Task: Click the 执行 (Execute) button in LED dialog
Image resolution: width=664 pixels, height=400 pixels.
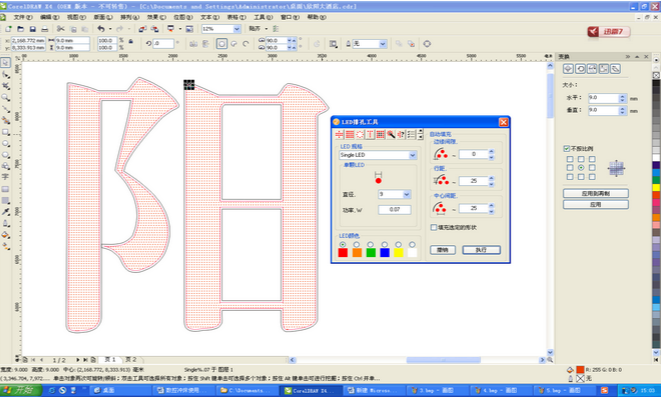Action: [480, 250]
